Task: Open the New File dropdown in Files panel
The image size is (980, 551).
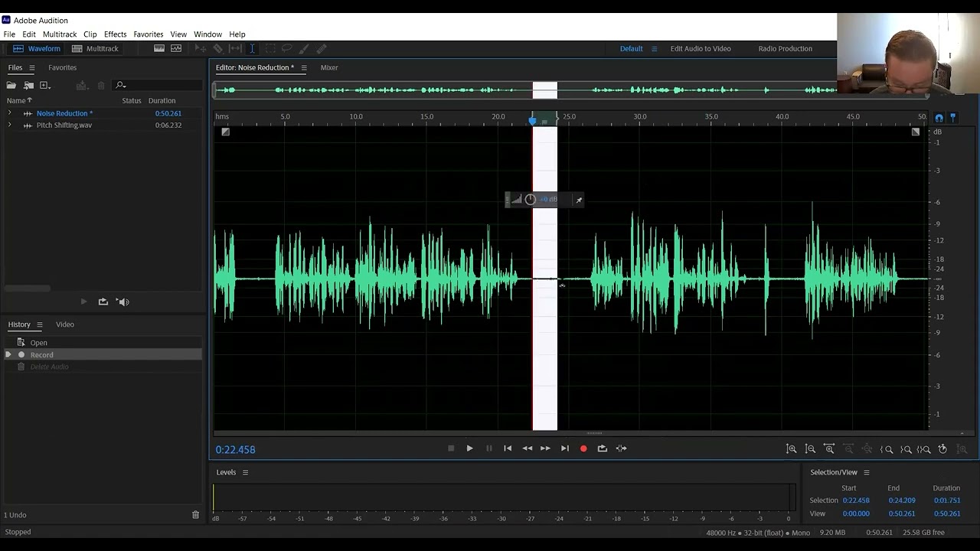Action: [45, 85]
